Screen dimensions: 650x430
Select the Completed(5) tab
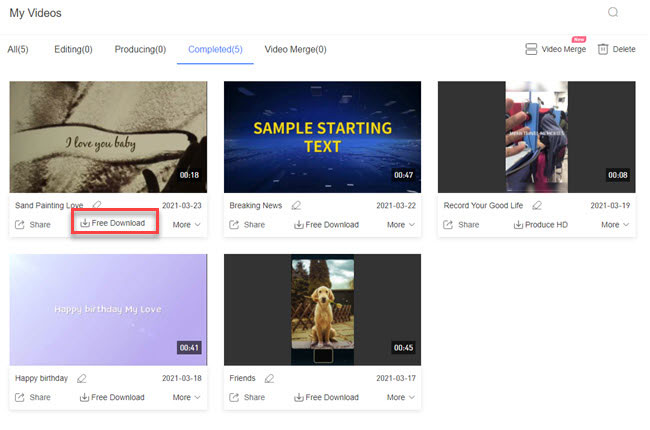pos(215,49)
